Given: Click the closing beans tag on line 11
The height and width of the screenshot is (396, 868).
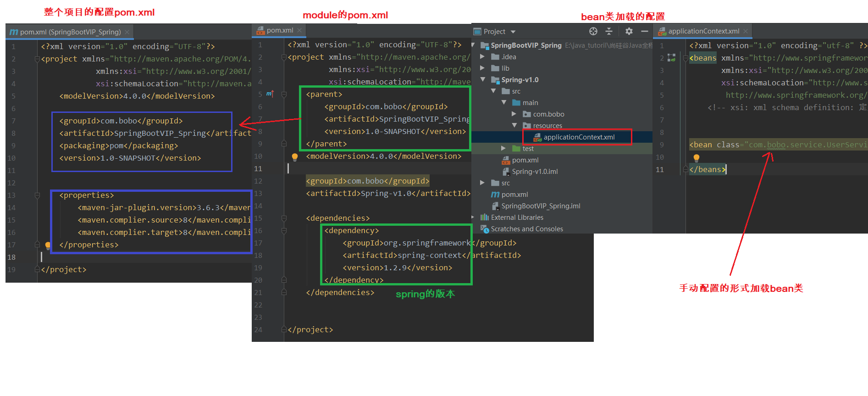Looking at the screenshot, I should [x=708, y=169].
